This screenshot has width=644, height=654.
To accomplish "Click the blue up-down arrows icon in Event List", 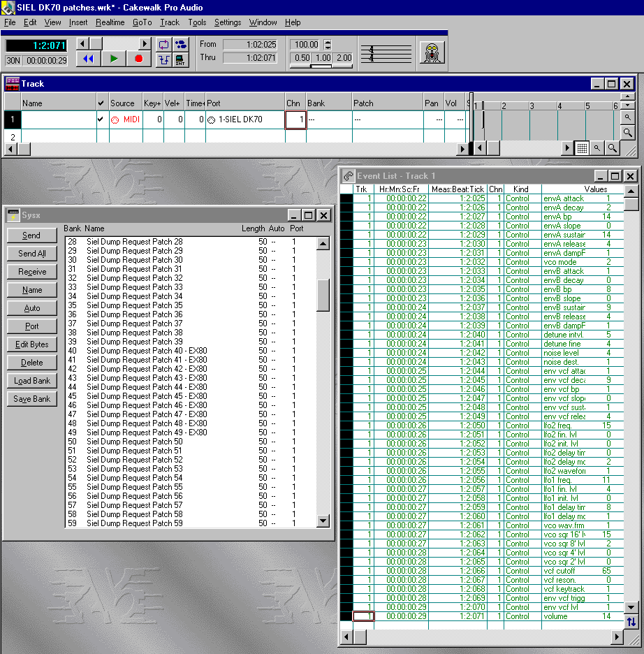I will [631, 622].
